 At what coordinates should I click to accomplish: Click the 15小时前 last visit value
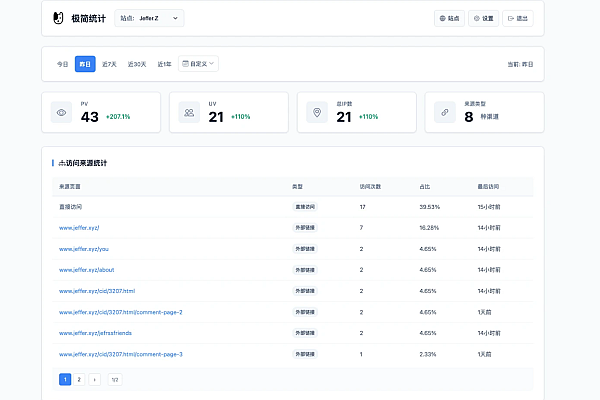pos(489,207)
